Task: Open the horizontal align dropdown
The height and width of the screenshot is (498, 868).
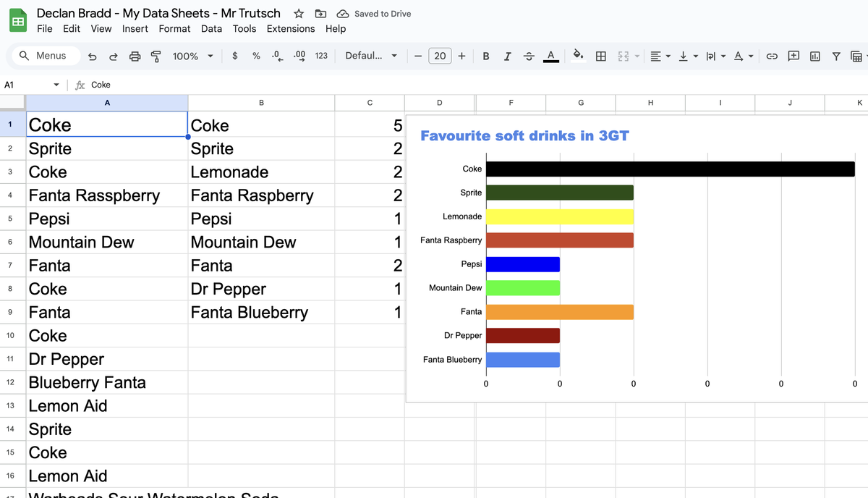Action: [x=660, y=56]
